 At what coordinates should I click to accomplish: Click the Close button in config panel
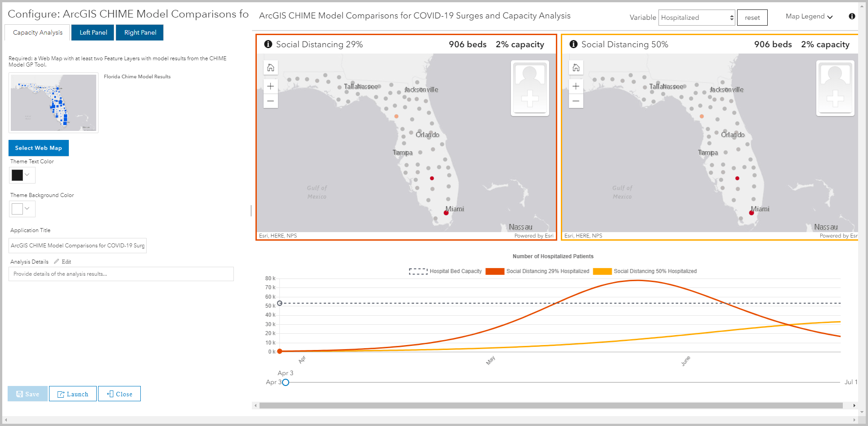[x=120, y=394]
